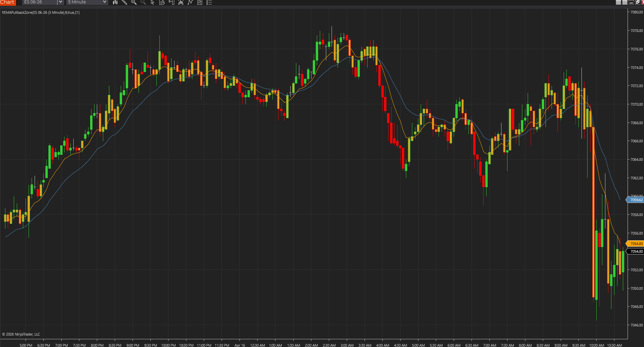
Task: Select the fiEMAPullbackZone indicator label
Action: click(40, 12)
